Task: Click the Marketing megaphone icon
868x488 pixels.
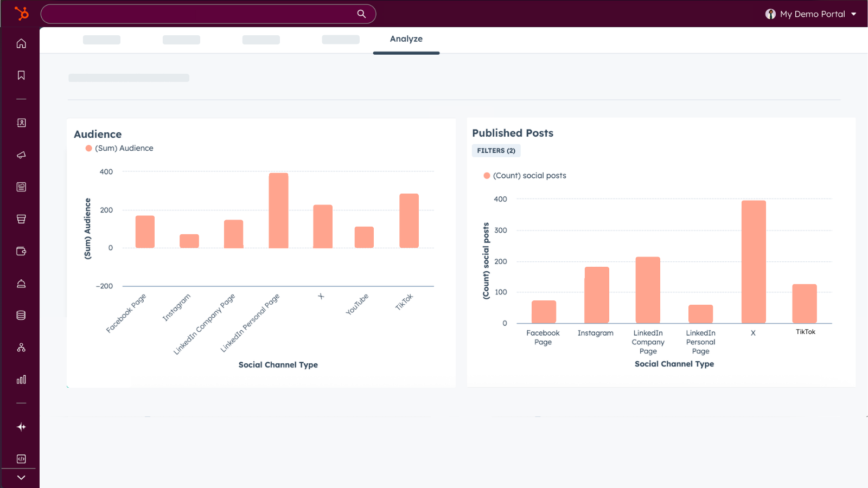Action: 21,155
